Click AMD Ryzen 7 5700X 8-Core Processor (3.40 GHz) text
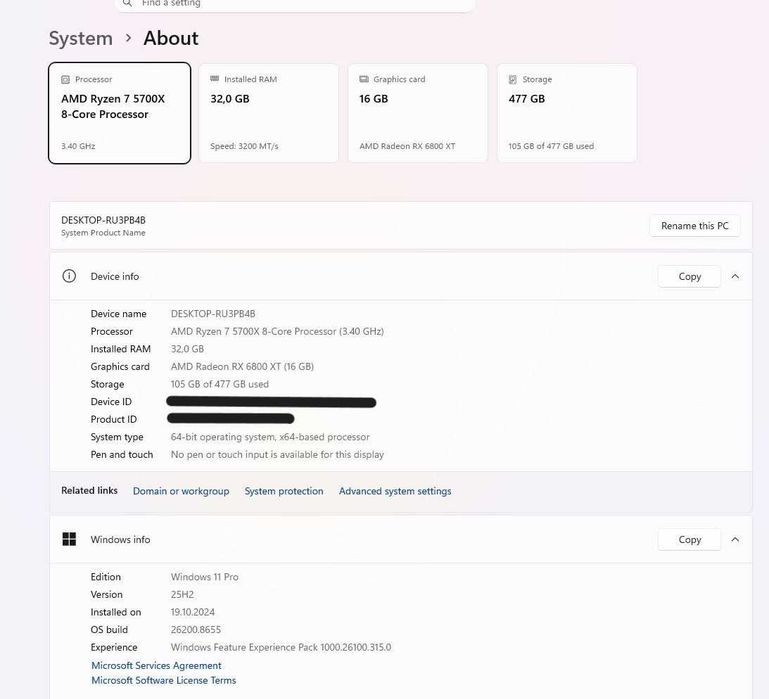The width and height of the screenshot is (769, 699). click(277, 332)
